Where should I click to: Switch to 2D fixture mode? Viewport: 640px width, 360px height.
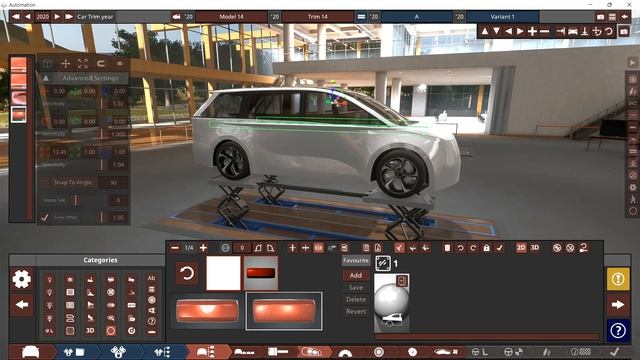[x=521, y=248]
